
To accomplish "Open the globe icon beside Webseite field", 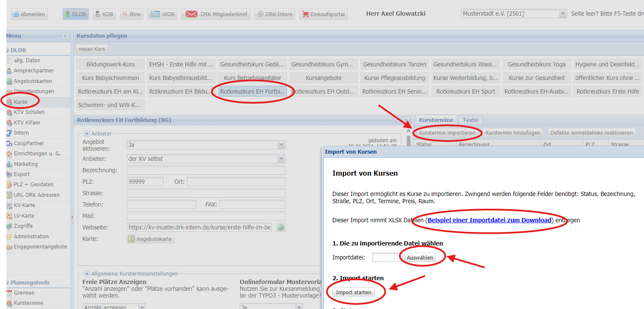I will tap(280, 228).
